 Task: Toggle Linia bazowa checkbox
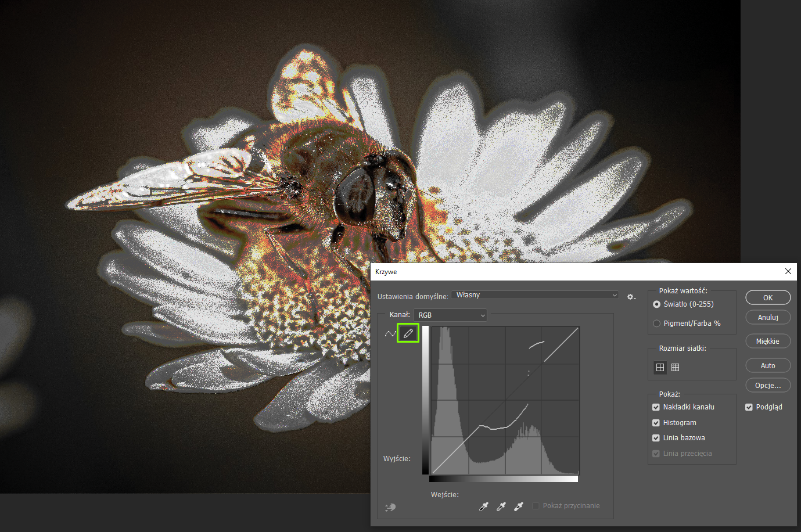coord(656,438)
